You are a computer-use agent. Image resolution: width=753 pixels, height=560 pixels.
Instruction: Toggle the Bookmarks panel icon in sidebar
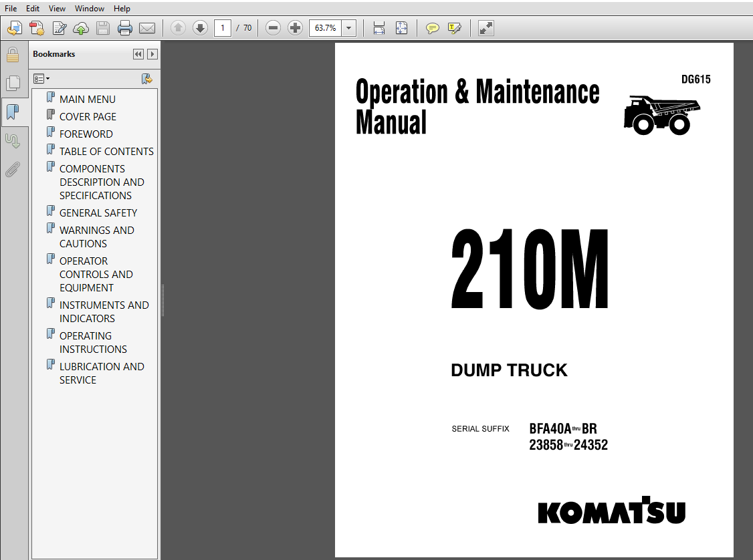tap(13, 112)
